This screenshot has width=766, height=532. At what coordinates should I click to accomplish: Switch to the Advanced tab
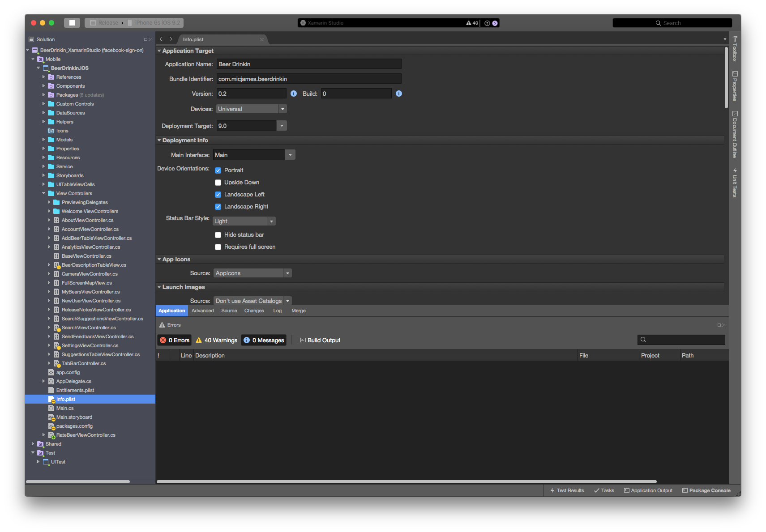pos(203,311)
